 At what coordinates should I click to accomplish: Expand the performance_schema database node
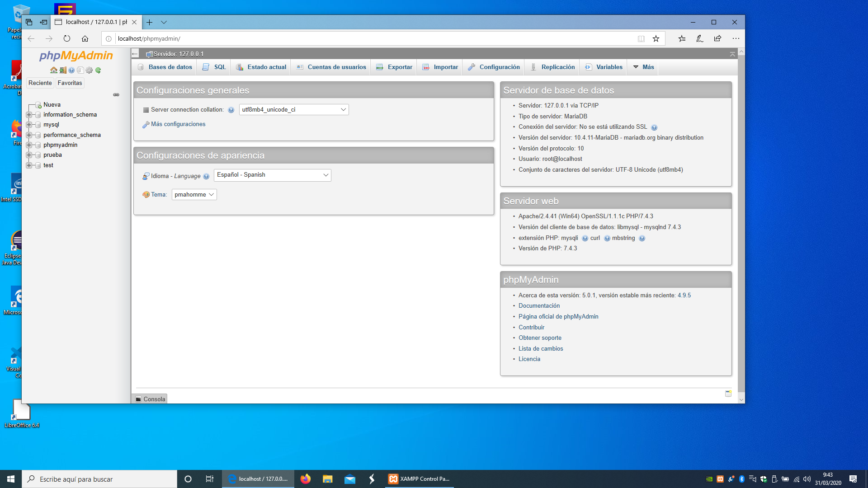pos(29,135)
